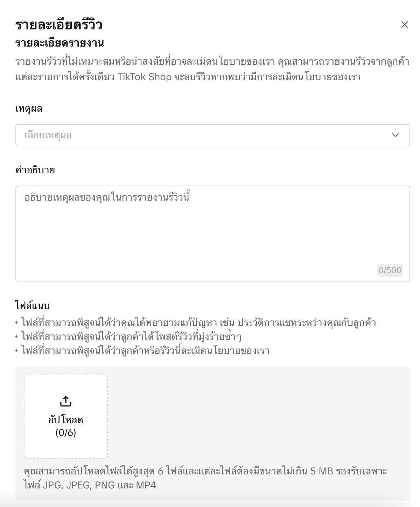The height and width of the screenshot is (507, 420).
Task: Click the TikTok Shop policy description text
Action: pos(212,69)
